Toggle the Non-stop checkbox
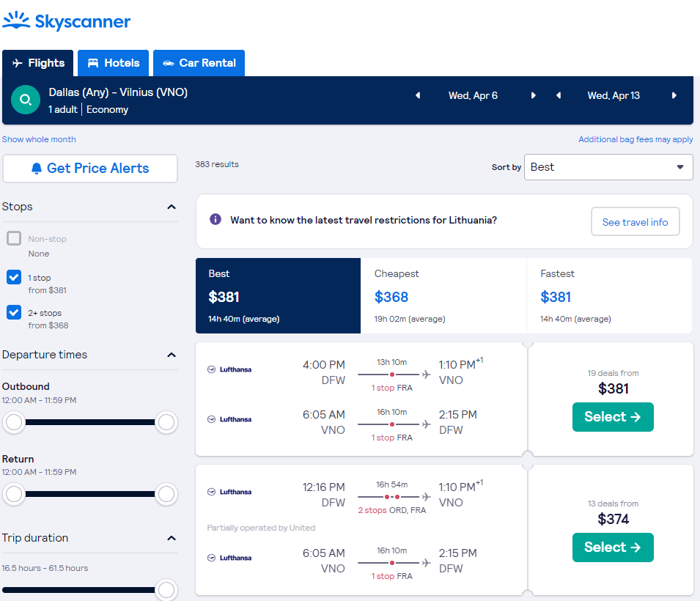 (x=14, y=238)
